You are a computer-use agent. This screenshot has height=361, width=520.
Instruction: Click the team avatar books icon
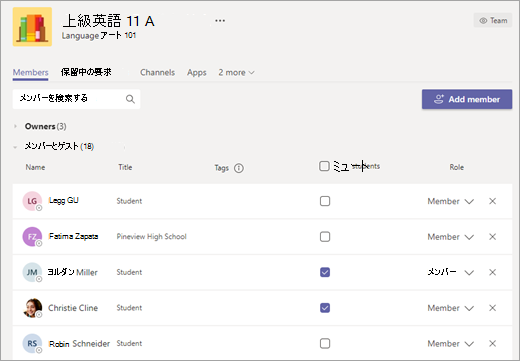(x=32, y=27)
